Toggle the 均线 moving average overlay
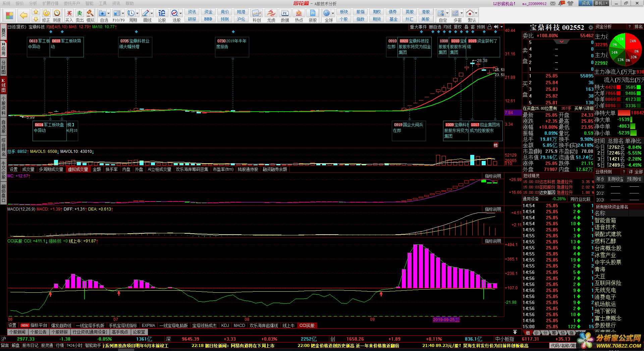 click(447, 27)
